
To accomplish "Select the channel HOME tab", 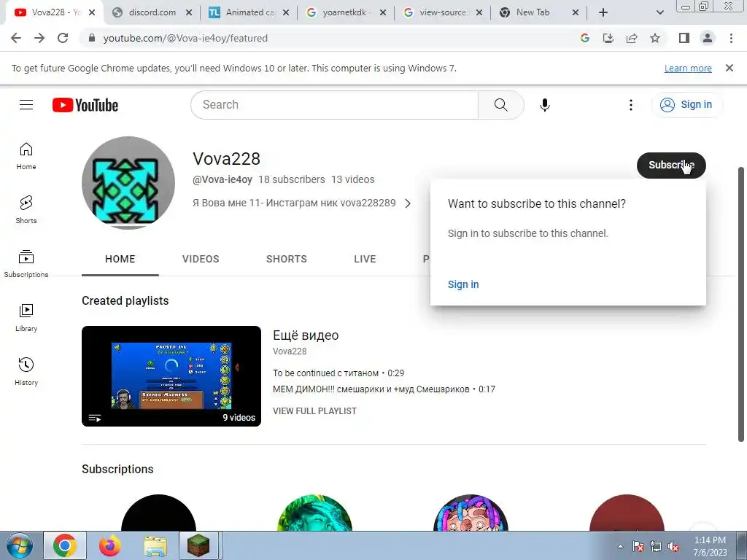I will [120, 259].
